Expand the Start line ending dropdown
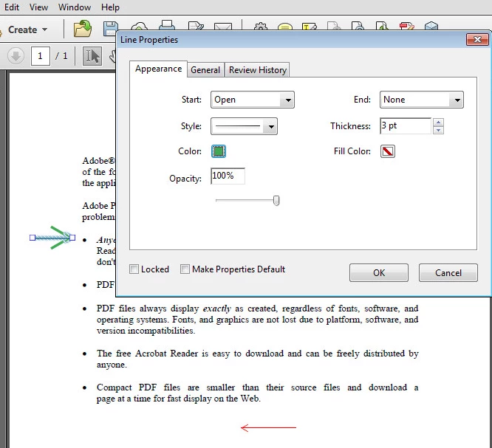492x448 pixels. coord(253,100)
